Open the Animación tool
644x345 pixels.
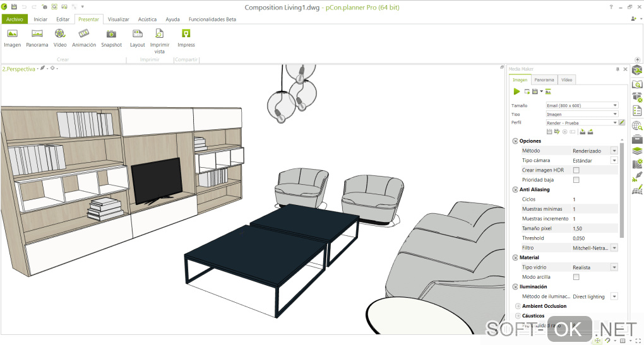84,38
